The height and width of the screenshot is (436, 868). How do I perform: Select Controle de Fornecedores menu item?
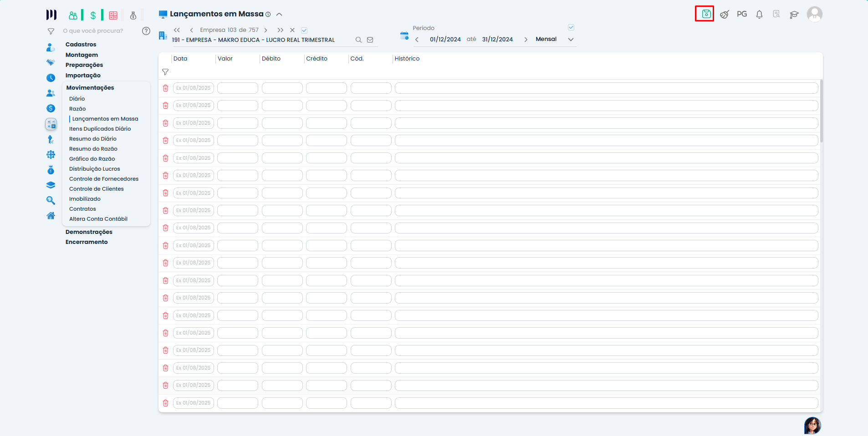[x=104, y=179]
